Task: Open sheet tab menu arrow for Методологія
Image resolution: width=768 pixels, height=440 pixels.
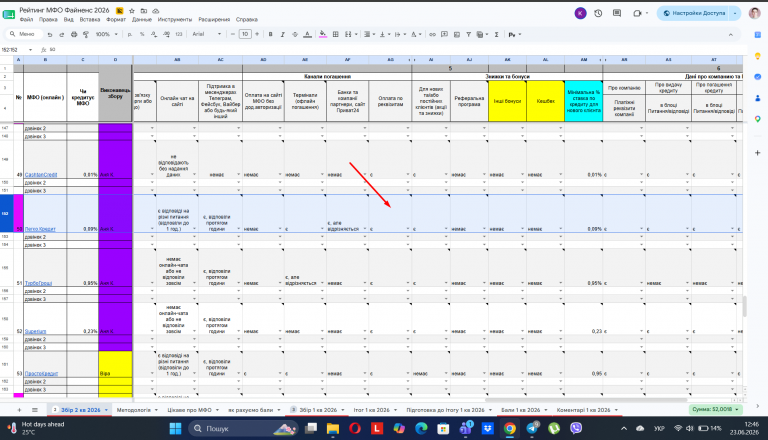Action: tap(156, 410)
